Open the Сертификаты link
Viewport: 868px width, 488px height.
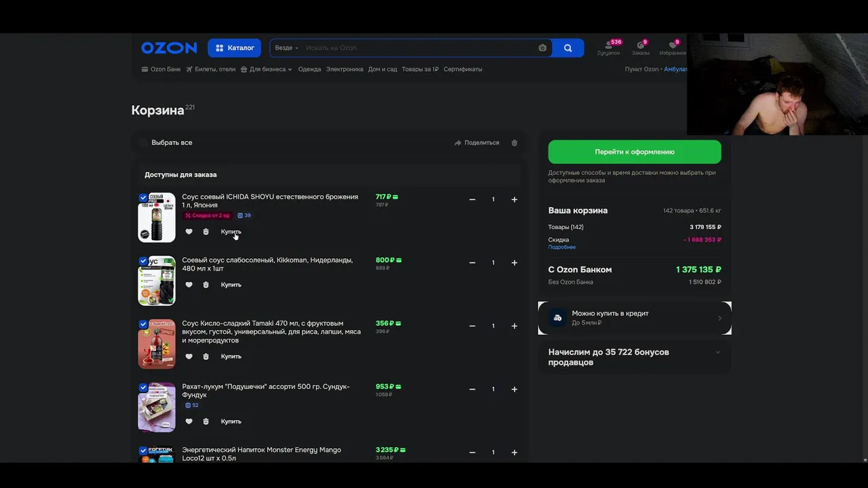[x=462, y=69]
